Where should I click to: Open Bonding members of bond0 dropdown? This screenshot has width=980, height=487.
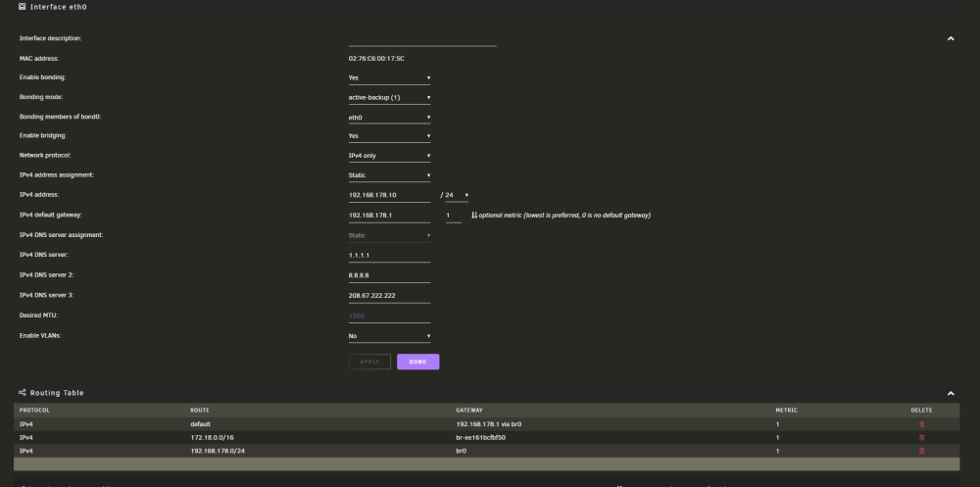click(x=389, y=118)
